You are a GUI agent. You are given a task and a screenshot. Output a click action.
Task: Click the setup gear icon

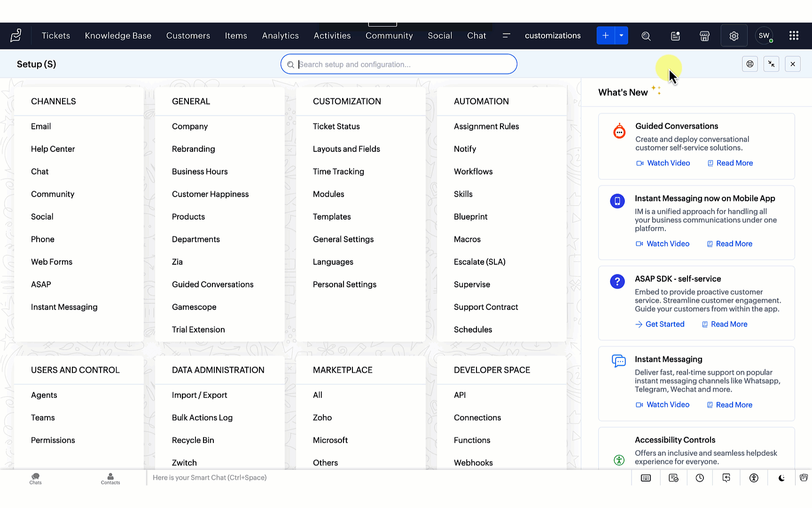(x=734, y=36)
